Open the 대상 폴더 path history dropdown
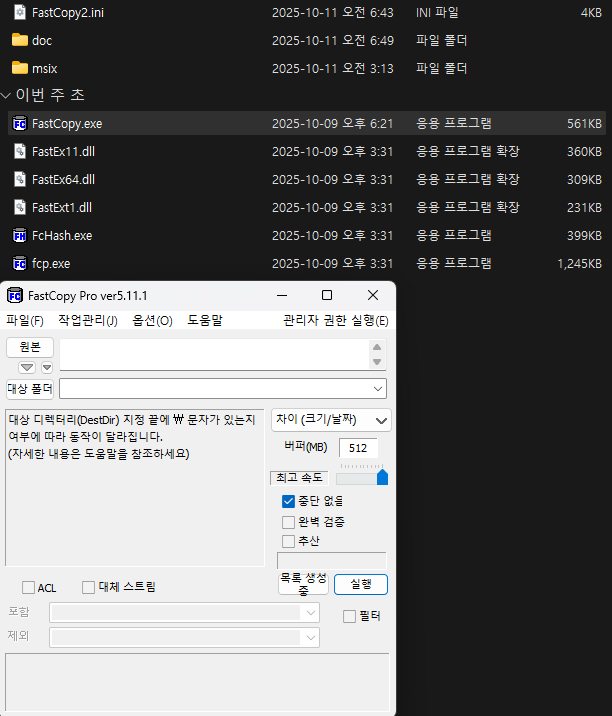Viewport: 612px width, 716px height. coord(378,389)
